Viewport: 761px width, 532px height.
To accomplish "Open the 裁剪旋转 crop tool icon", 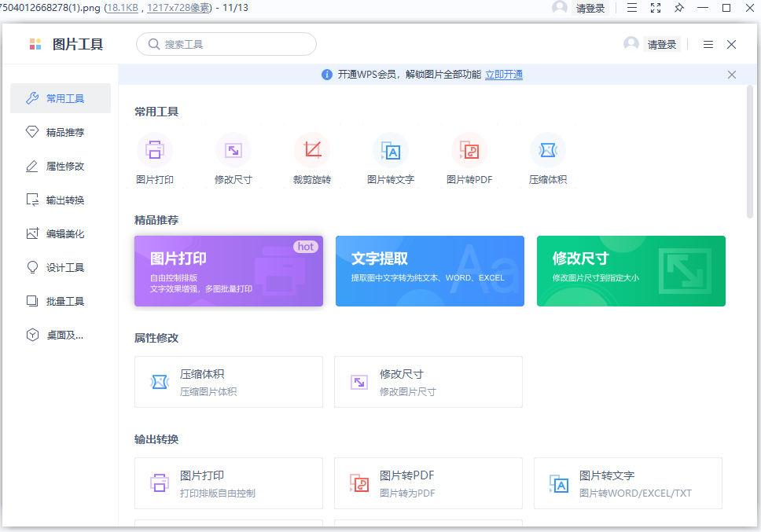I will 312,150.
